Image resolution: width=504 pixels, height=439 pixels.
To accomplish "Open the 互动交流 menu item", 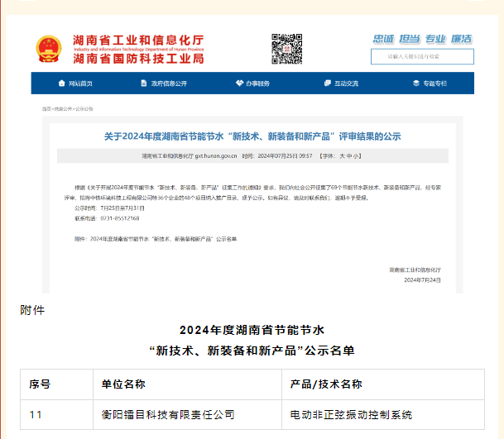I will tap(347, 84).
